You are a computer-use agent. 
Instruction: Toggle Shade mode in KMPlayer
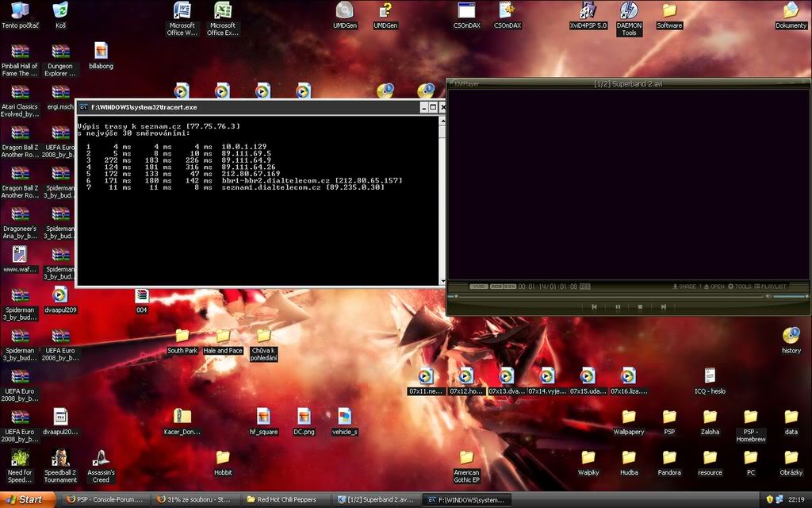(x=684, y=287)
